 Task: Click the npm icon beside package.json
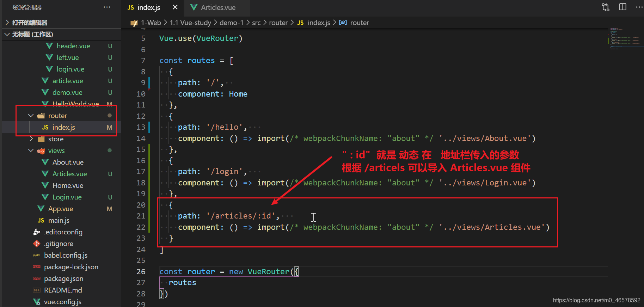(37, 278)
